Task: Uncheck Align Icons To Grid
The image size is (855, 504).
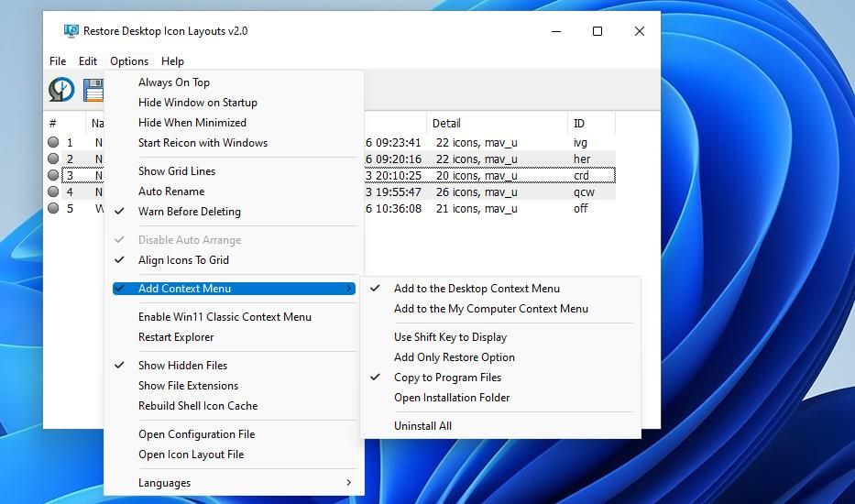Action: 183,260
